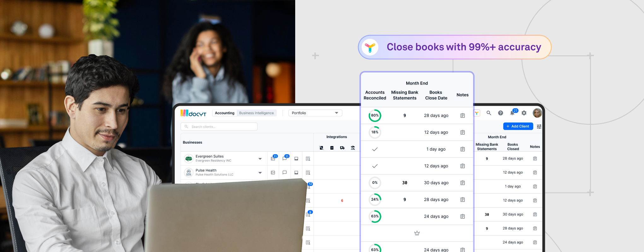This screenshot has height=252, width=644.
Task: Open notifications bell with 21 badge
Action: (513, 112)
